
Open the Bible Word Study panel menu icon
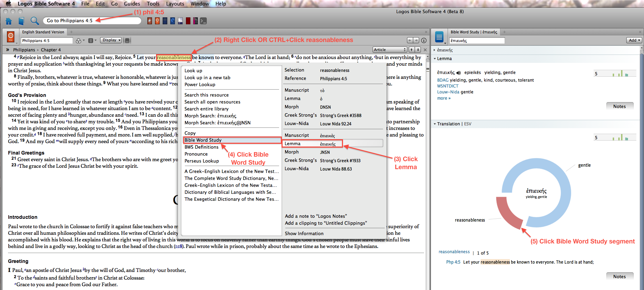point(439,37)
